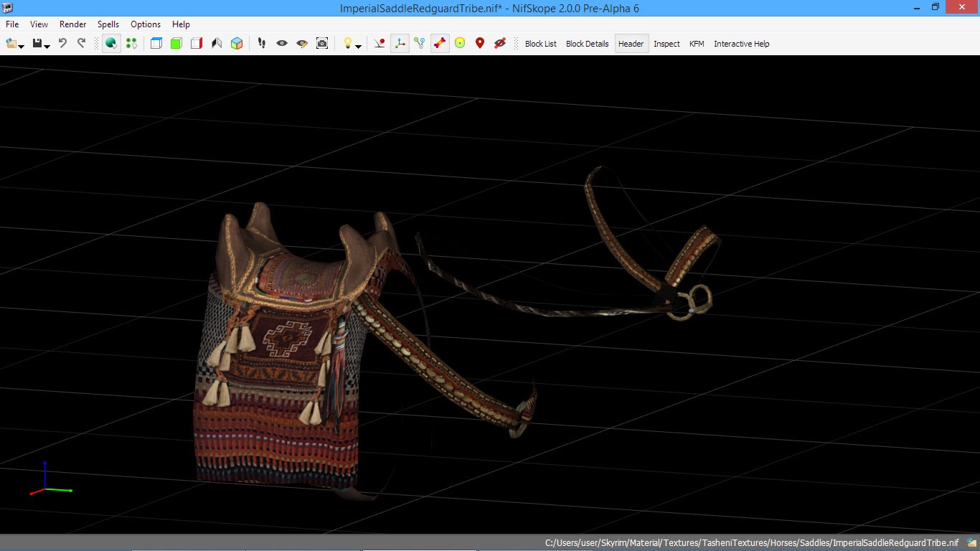Screen dimensions: 980x551
Task: Open the Spells menu
Action: [x=108, y=24]
